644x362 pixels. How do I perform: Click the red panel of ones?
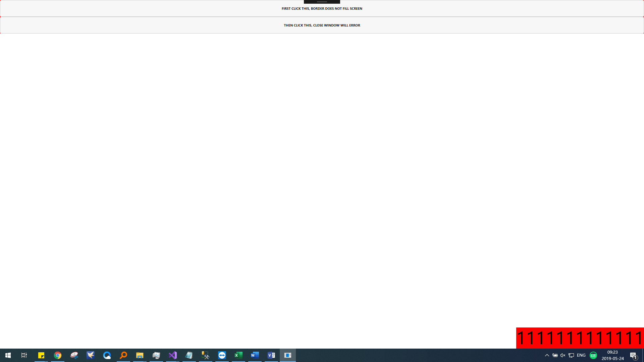coord(580,338)
